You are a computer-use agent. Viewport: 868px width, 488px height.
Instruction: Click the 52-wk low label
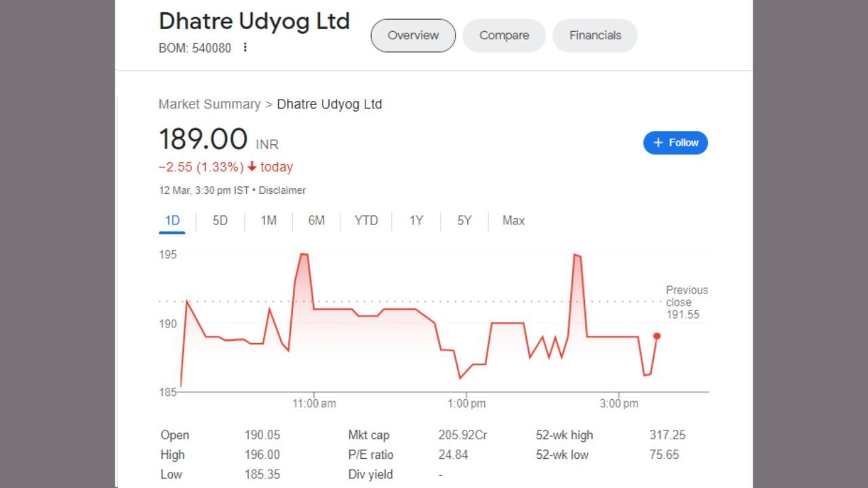tap(562, 455)
